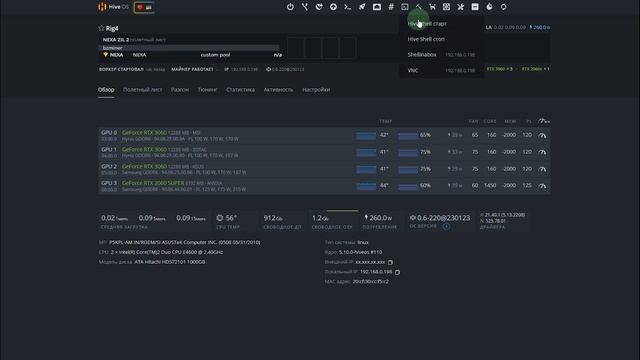The image size is (640, 360).
Task: Click the custom pool label
Action: [x=215, y=55]
